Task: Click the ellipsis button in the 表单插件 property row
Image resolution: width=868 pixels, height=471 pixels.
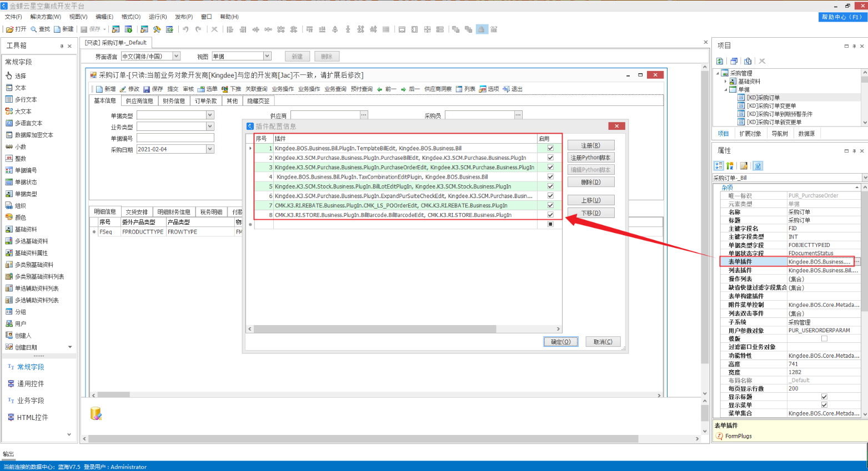Action: [858, 261]
